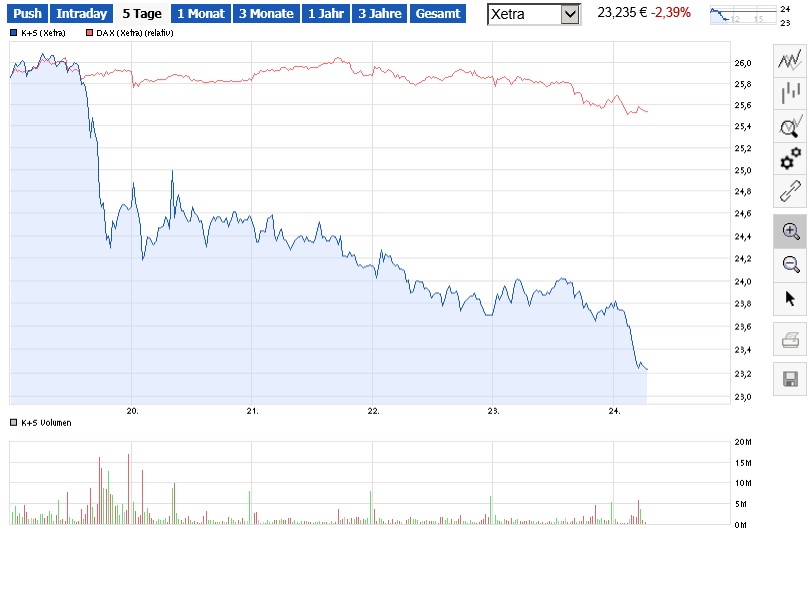Open the chart settings gears icon
The height and width of the screenshot is (614, 812).
(790, 158)
